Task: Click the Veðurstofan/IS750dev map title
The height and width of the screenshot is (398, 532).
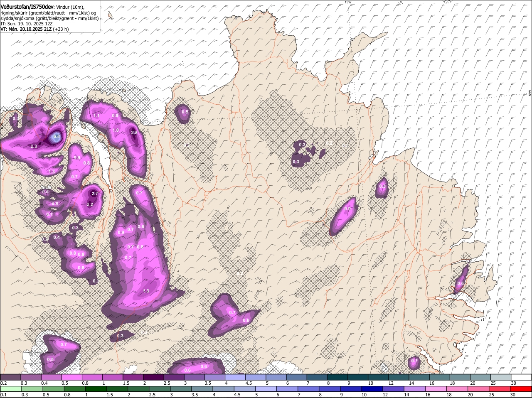Action: pos(27,7)
